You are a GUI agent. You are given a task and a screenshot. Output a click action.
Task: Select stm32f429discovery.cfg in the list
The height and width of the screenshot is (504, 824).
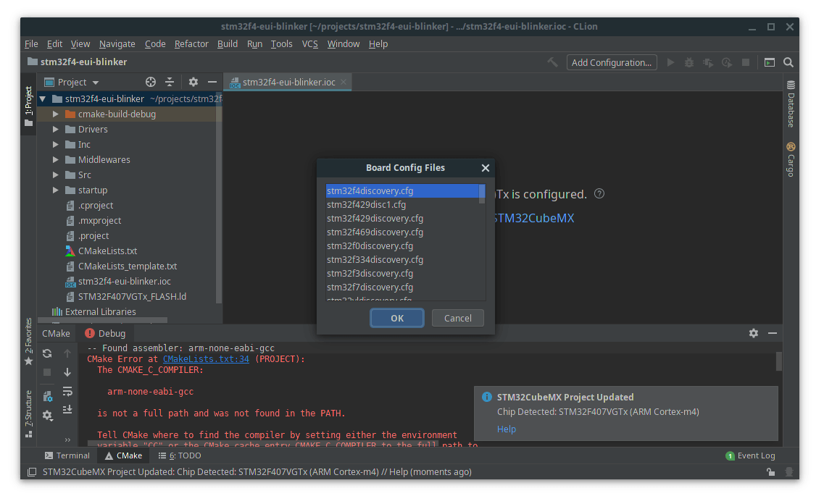pyautogui.click(x=375, y=219)
